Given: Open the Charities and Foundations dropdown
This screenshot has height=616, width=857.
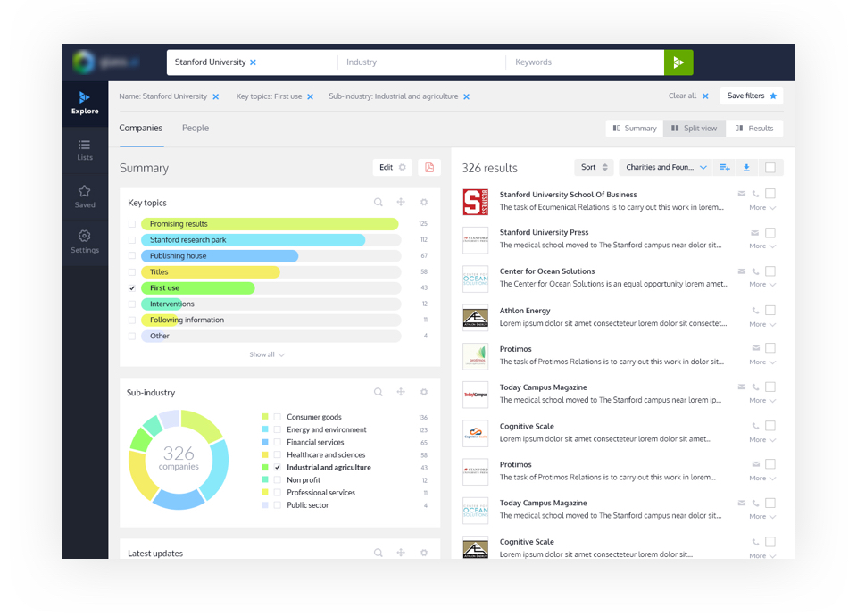Looking at the screenshot, I should pyautogui.click(x=666, y=168).
